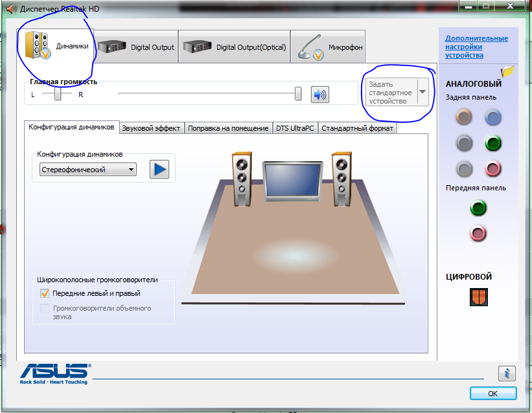Uncheck Передние левый и правый
The width and height of the screenshot is (532, 413).
[x=45, y=293]
